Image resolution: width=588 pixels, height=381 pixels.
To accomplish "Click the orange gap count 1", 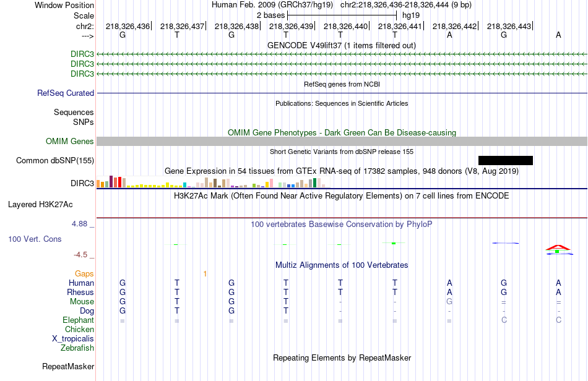I will [205, 274].
